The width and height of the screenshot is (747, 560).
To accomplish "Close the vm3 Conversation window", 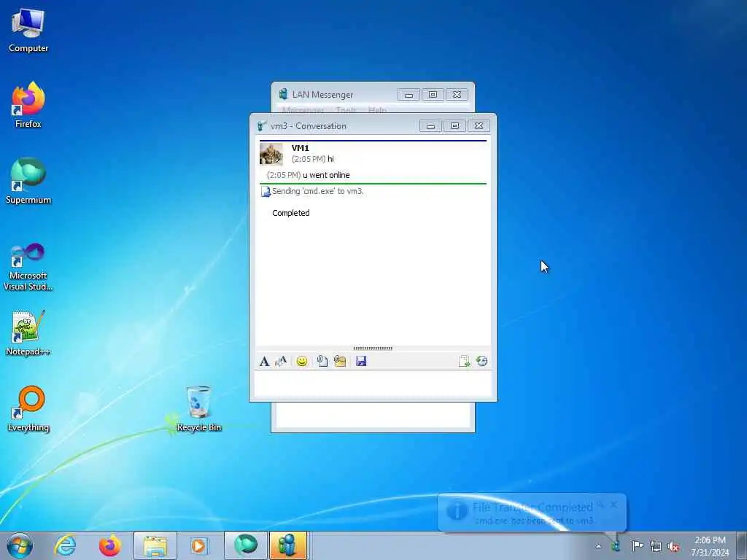I will 479,125.
